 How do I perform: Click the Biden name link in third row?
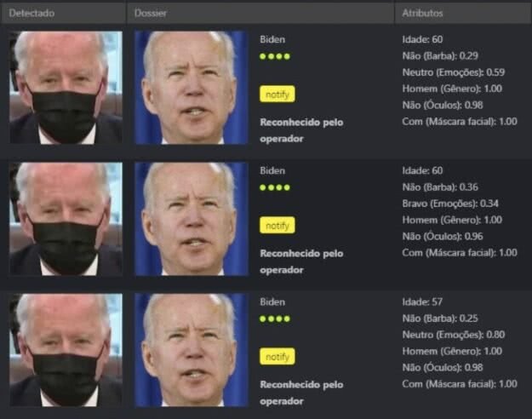coord(272,301)
